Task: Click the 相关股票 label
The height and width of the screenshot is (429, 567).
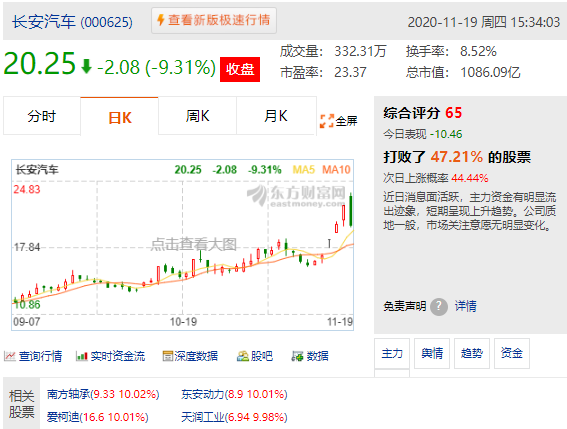Action: (x=21, y=404)
